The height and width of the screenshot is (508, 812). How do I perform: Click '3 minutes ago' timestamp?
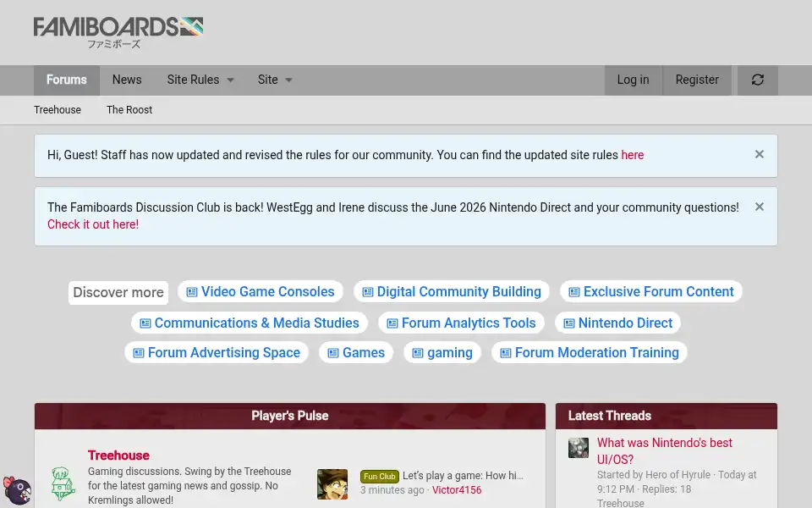[392, 490]
